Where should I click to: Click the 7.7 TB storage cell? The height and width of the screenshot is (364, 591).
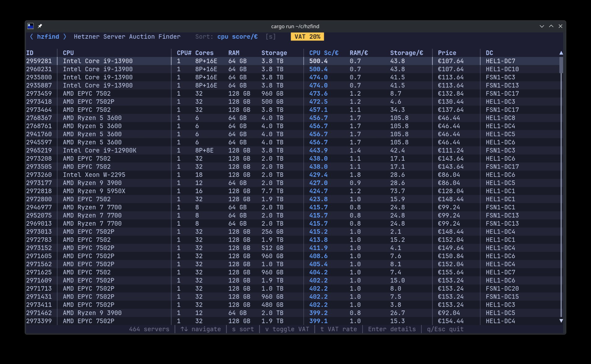coord(272,191)
